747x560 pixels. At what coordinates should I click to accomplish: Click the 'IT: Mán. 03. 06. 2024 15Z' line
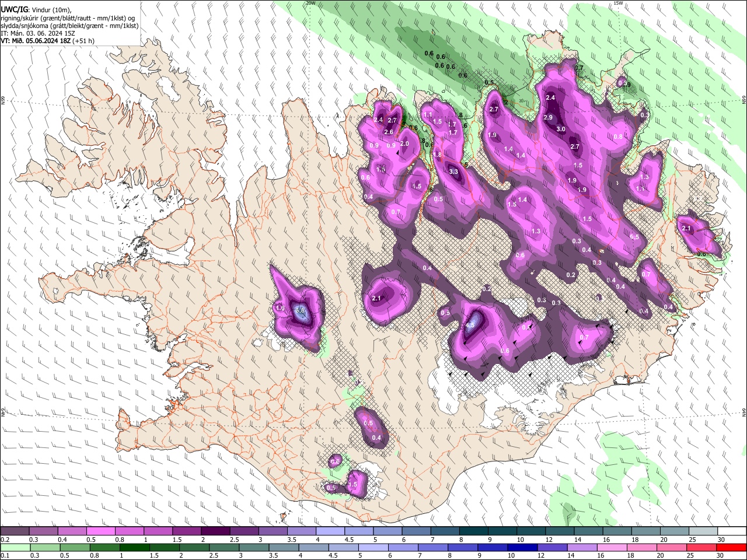pos(38,33)
